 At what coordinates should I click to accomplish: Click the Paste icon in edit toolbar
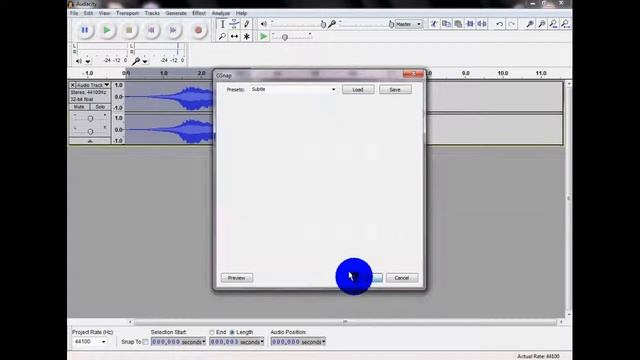(x=458, y=24)
